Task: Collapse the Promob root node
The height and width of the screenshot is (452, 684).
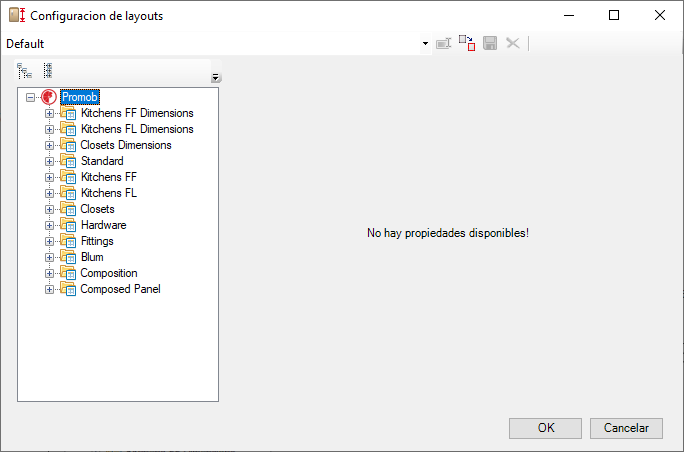Action: coord(30,97)
